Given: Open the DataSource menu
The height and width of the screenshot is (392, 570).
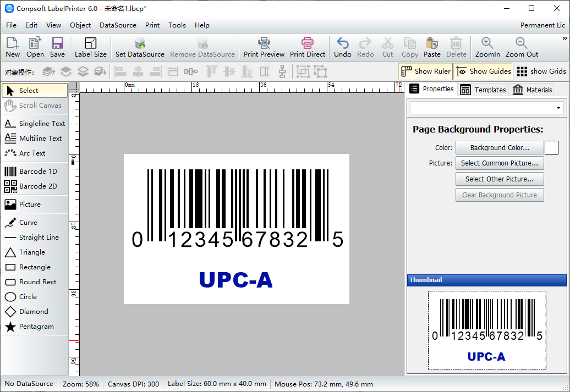Looking at the screenshot, I should (x=118, y=25).
